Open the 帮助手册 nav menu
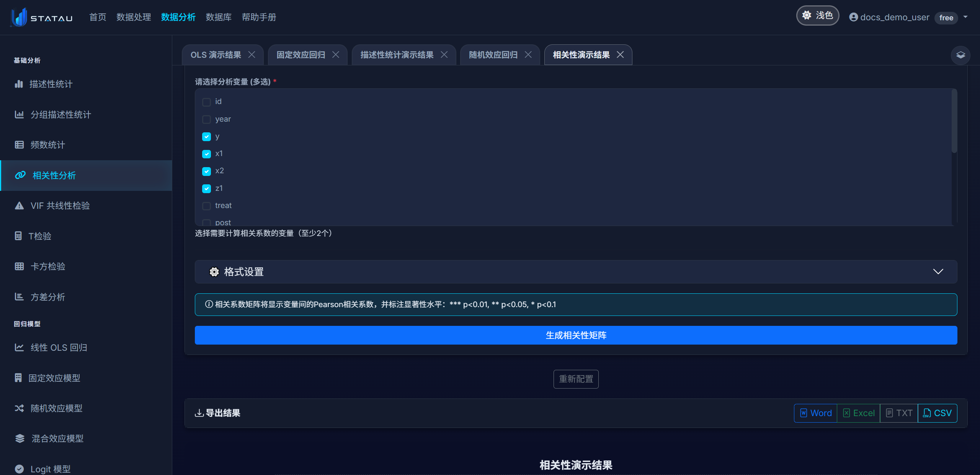This screenshot has width=980, height=475. pyautogui.click(x=259, y=17)
